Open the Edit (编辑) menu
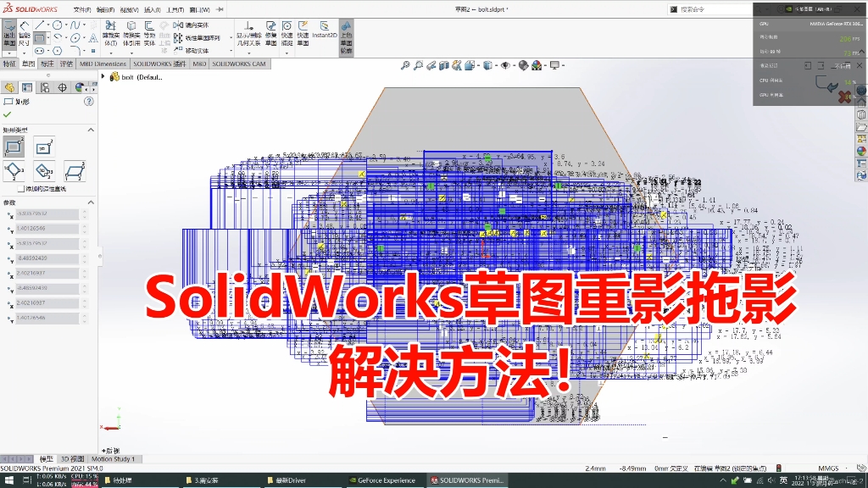 point(105,9)
